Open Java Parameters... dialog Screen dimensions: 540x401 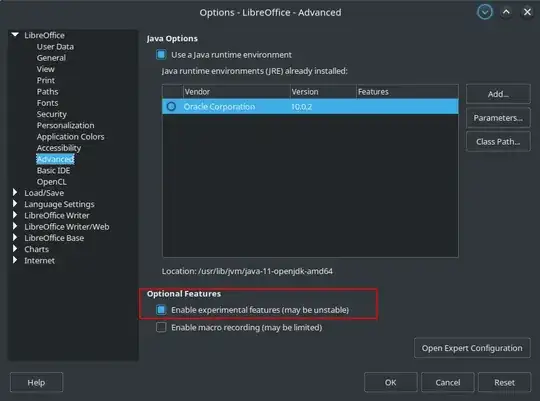pos(498,118)
